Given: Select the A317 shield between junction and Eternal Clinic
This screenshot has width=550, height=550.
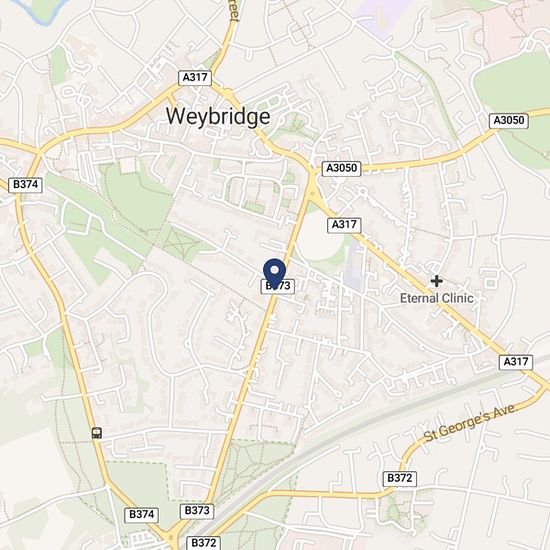Looking at the screenshot, I should click(x=344, y=225).
